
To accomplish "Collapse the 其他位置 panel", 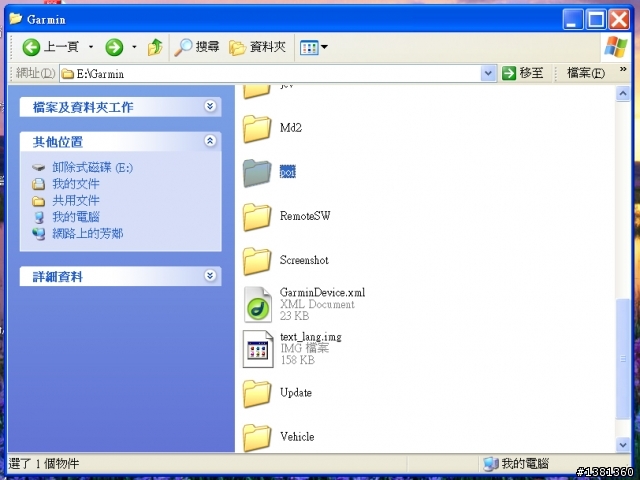I will point(210,141).
